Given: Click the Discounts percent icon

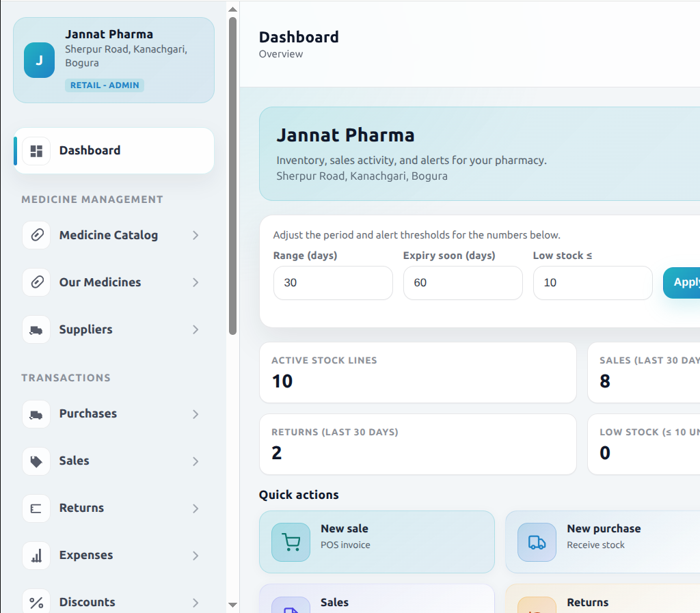Looking at the screenshot, I should pyautogui.click(x=36, y=602).
